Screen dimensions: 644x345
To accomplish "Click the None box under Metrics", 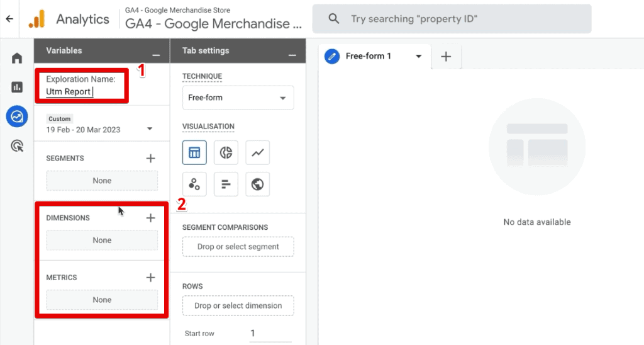I will coord(102,300).
